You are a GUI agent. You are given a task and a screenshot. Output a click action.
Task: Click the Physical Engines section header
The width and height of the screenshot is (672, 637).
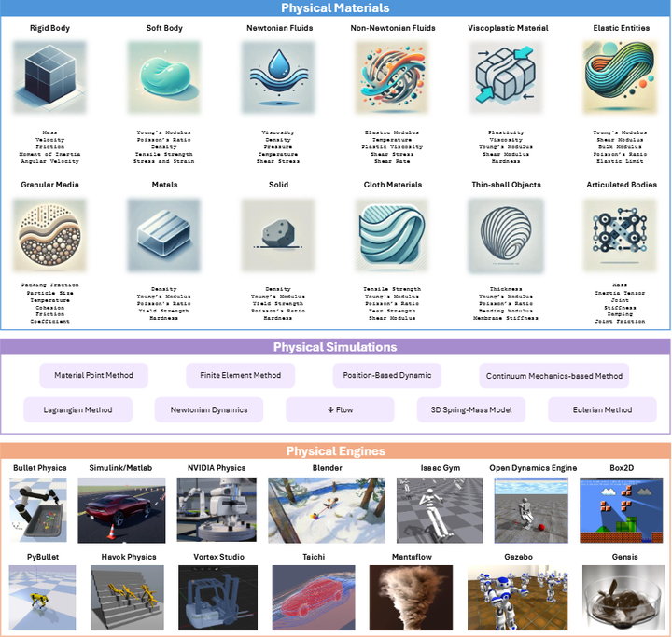pyautogui.click(x=335, y=450)
